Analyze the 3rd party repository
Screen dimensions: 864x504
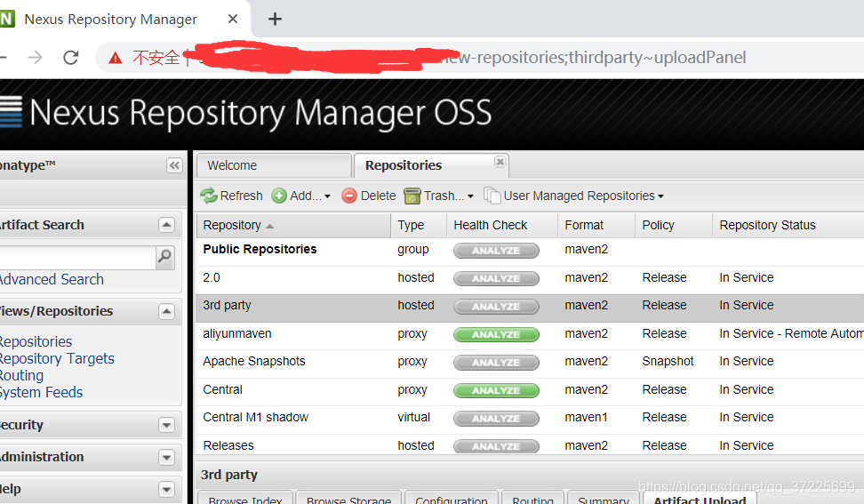click(x=496, y=307)
